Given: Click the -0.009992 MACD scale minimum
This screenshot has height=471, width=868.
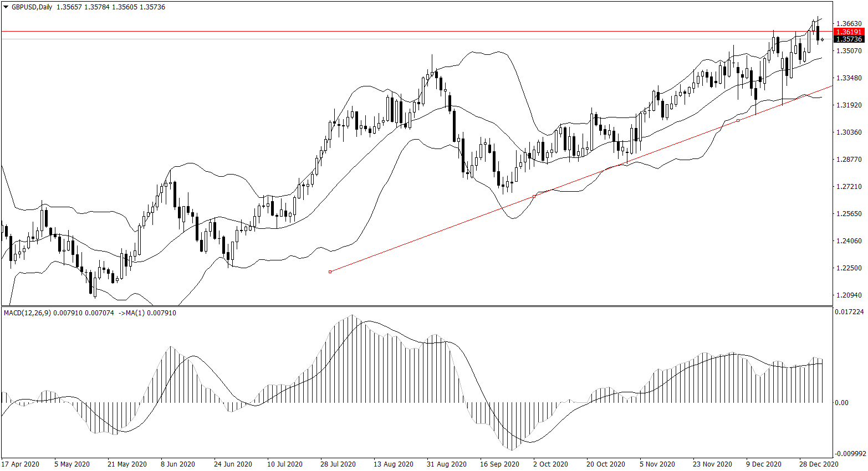Looking at the screenshot, I should pos(849,453).
